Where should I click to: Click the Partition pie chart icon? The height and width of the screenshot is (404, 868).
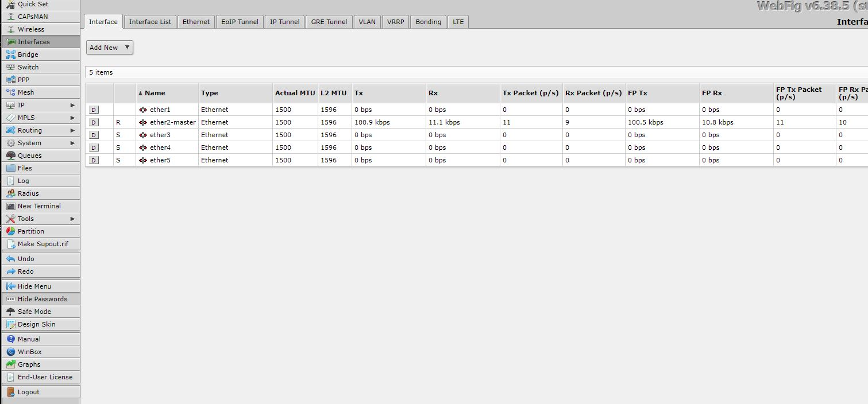(11, 231)
